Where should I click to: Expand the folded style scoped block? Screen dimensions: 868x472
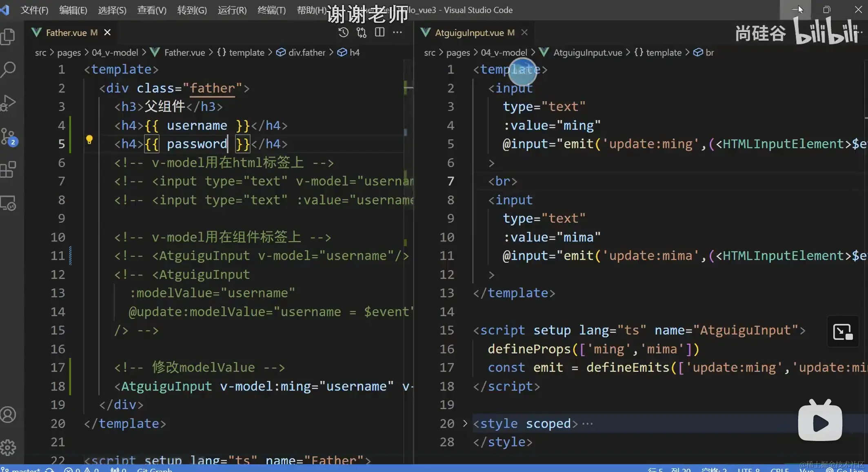click(465, 423)
